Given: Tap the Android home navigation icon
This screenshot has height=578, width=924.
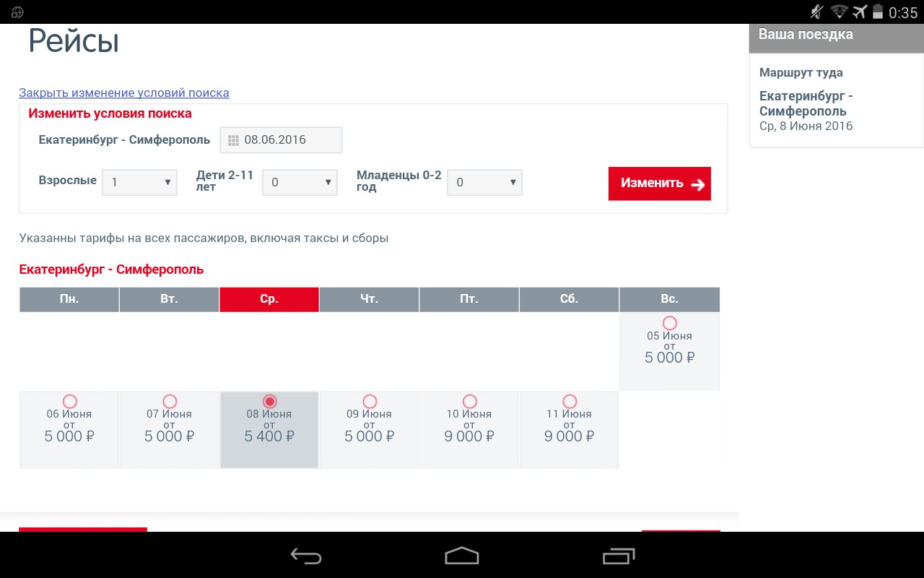Looking at the screenshot, I should pyautogui.click(x=462, y=556).
